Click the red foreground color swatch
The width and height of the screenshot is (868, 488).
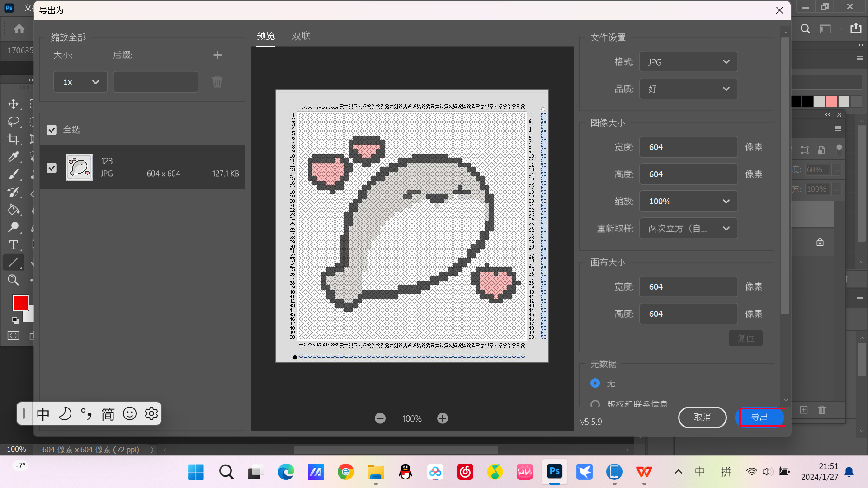(20, 303)
